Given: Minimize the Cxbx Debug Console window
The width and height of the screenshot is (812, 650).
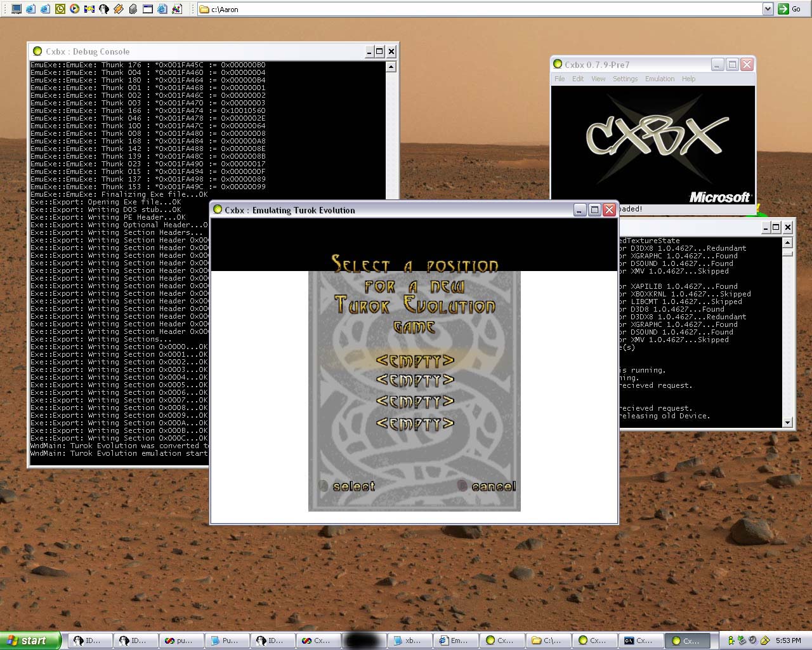Looking at the screenshot, I should click(369, 52).
